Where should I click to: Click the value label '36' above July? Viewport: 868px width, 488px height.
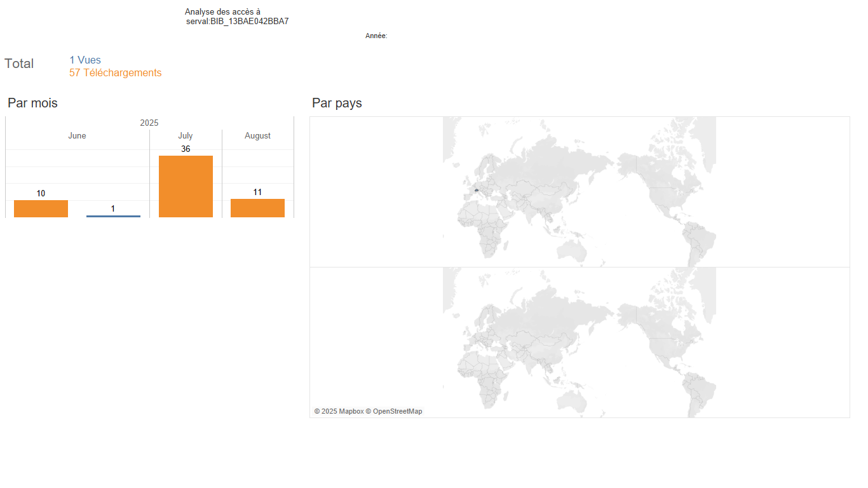click(x=186, y=149)
